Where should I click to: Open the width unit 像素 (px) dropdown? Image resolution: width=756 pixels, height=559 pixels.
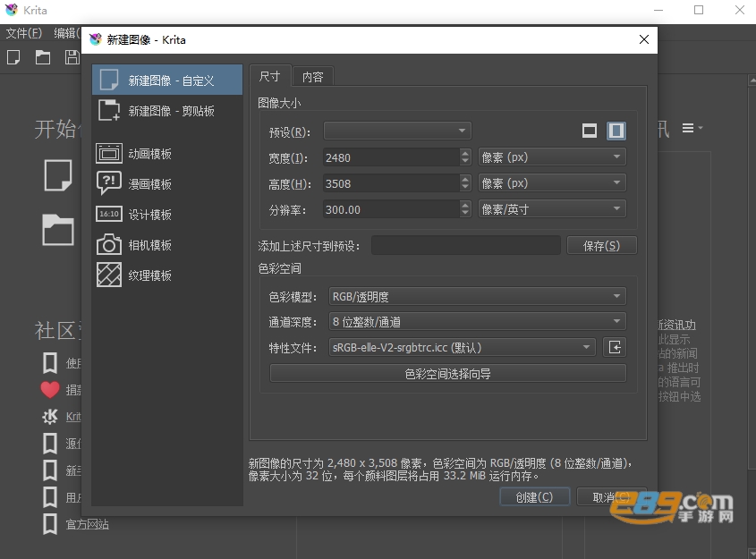[552, 157]
